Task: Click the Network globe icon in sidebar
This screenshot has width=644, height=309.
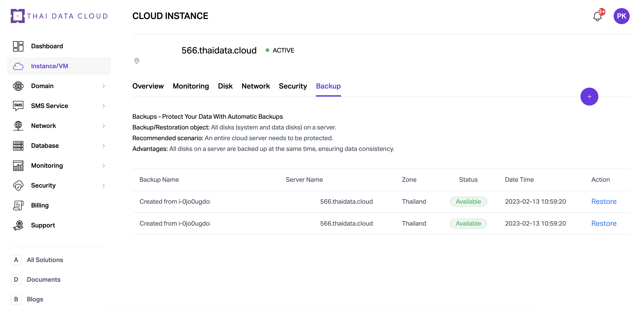Action: coord(18,126)
